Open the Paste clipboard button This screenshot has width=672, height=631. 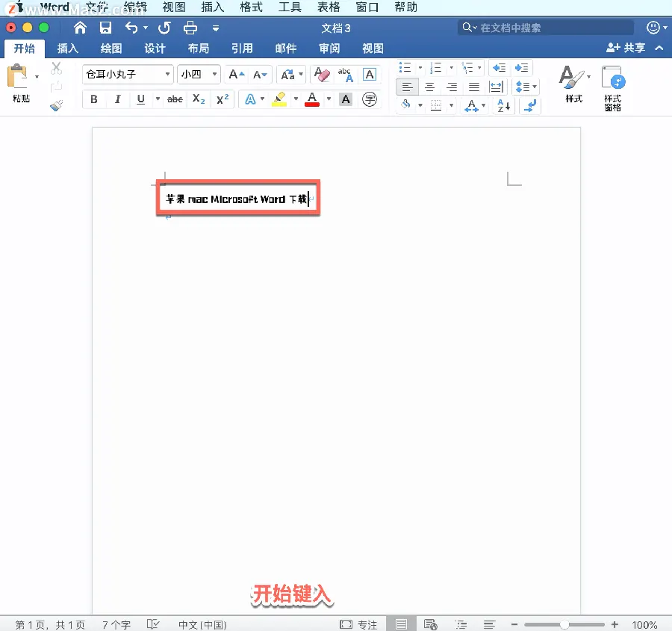(17, 77)
